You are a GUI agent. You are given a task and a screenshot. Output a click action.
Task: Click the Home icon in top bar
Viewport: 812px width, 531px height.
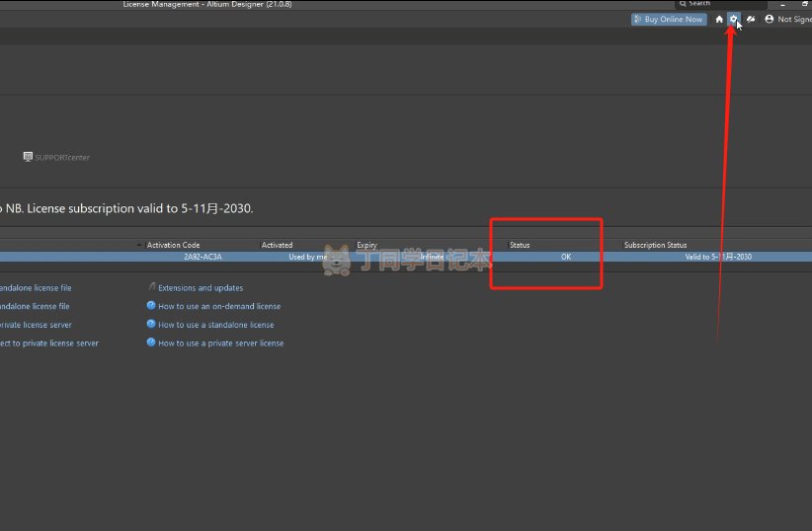click(x=719, y=19)
